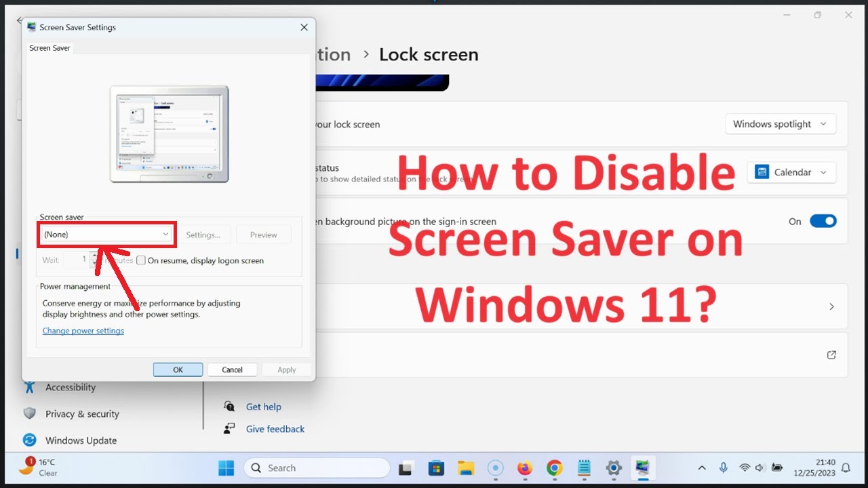This screenshot has width=868, height=488.
Task: Expand the chevron row in Settings window
Action: tap(831, 307)
